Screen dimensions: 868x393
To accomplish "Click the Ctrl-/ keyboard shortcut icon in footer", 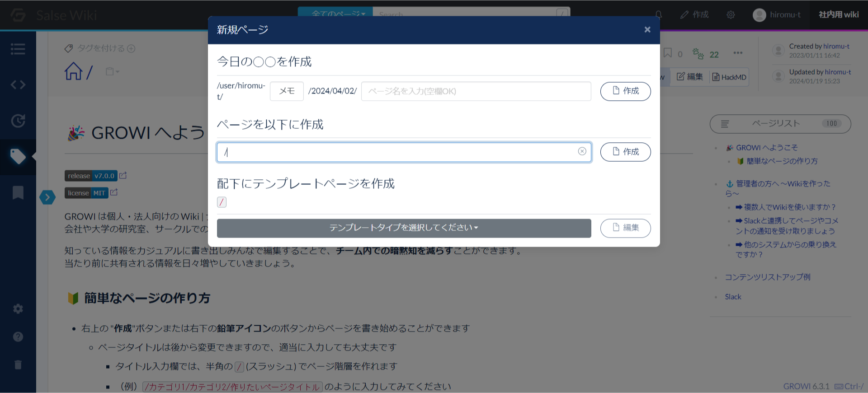I will pos(849,386).
